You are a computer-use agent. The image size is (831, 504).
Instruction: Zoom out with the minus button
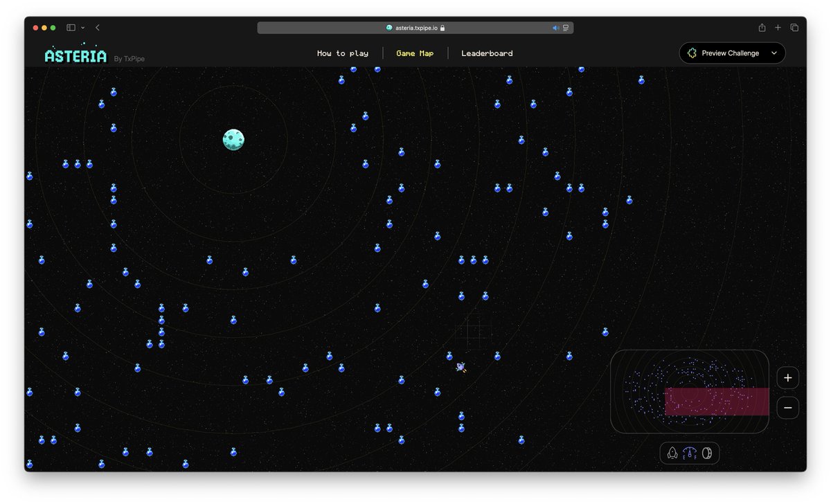787,408
